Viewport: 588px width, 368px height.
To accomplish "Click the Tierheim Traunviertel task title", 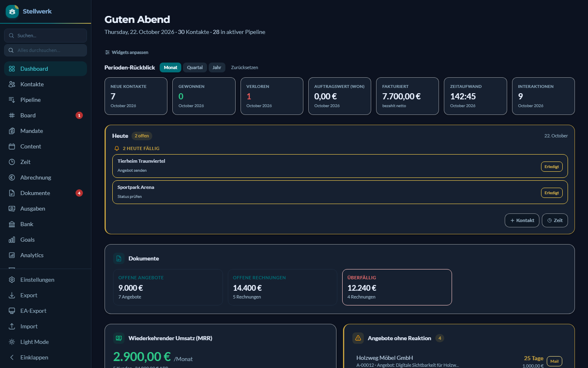I will (141, 161).
